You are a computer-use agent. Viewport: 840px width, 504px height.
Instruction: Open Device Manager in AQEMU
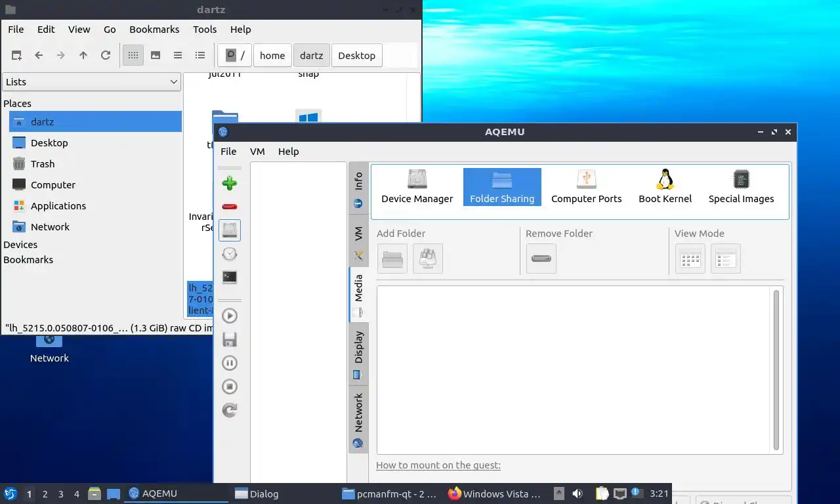417,186
